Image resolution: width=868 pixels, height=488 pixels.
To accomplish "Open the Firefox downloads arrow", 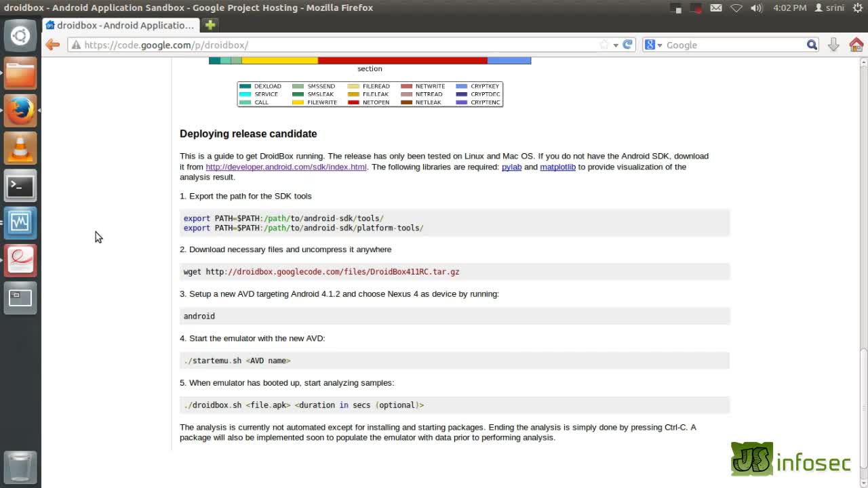I will pyautogui.click(x=833, y=45).
